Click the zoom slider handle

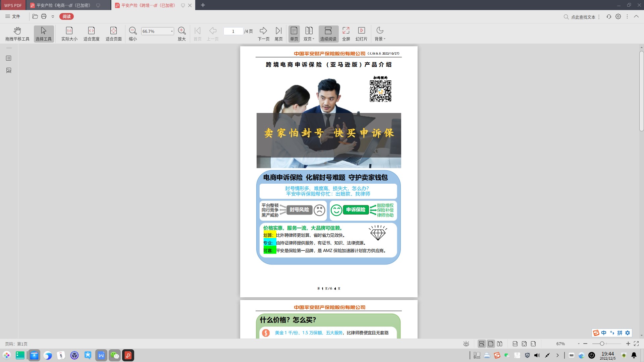602,344
